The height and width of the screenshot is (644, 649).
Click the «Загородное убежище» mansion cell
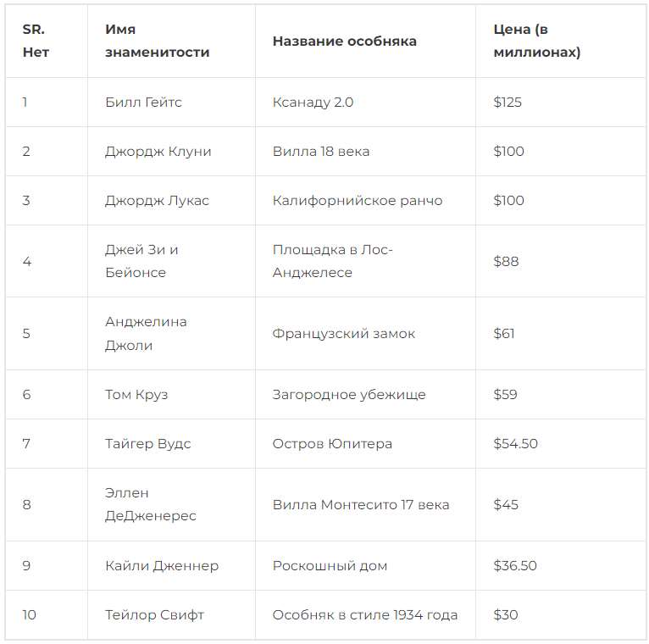348,395
